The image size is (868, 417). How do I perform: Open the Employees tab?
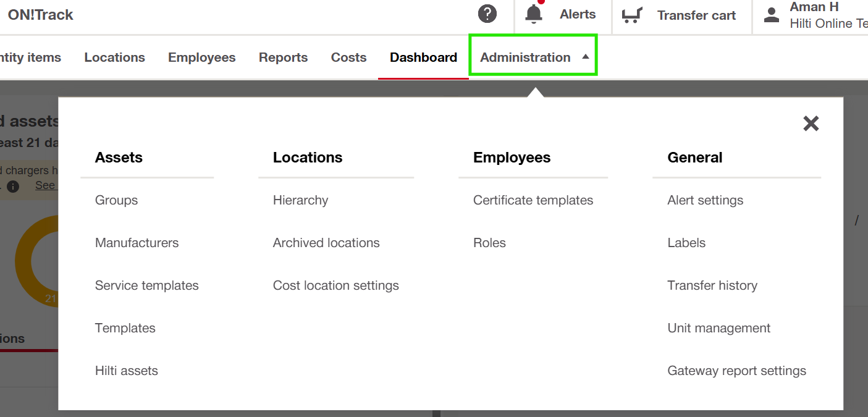coord(201,57)
